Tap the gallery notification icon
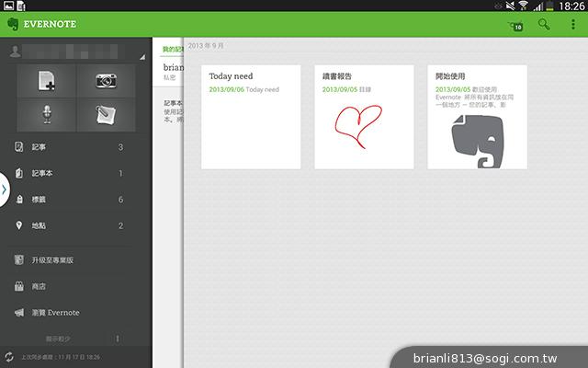This screenshot has height=368, width=588. tap(8, 6)
